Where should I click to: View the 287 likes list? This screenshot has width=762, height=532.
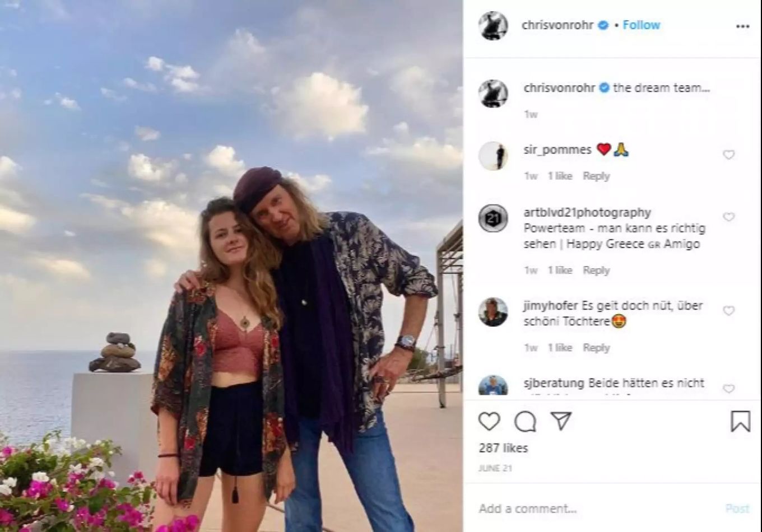coord(503,448)
